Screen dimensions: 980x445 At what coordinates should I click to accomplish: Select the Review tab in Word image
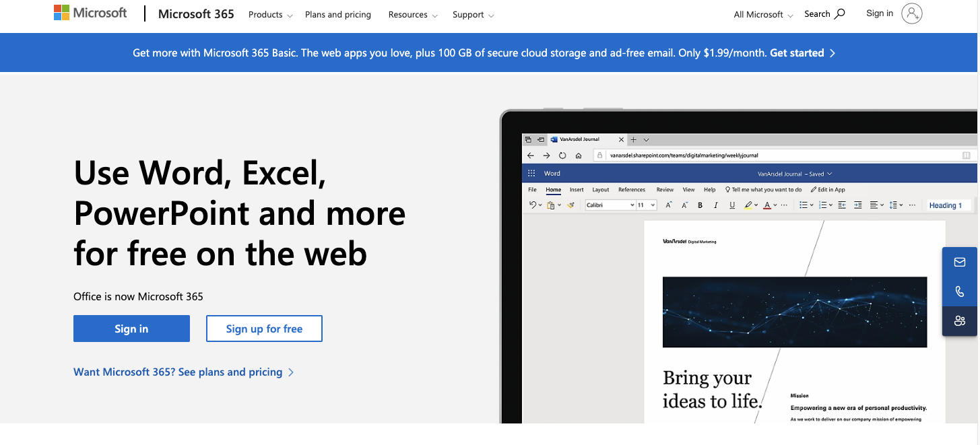[665, 190]
